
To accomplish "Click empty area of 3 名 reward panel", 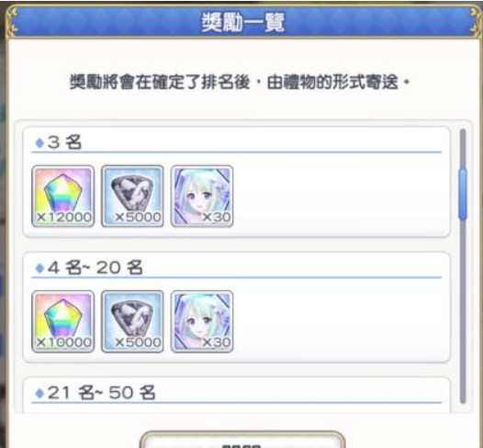I will 339,197.
